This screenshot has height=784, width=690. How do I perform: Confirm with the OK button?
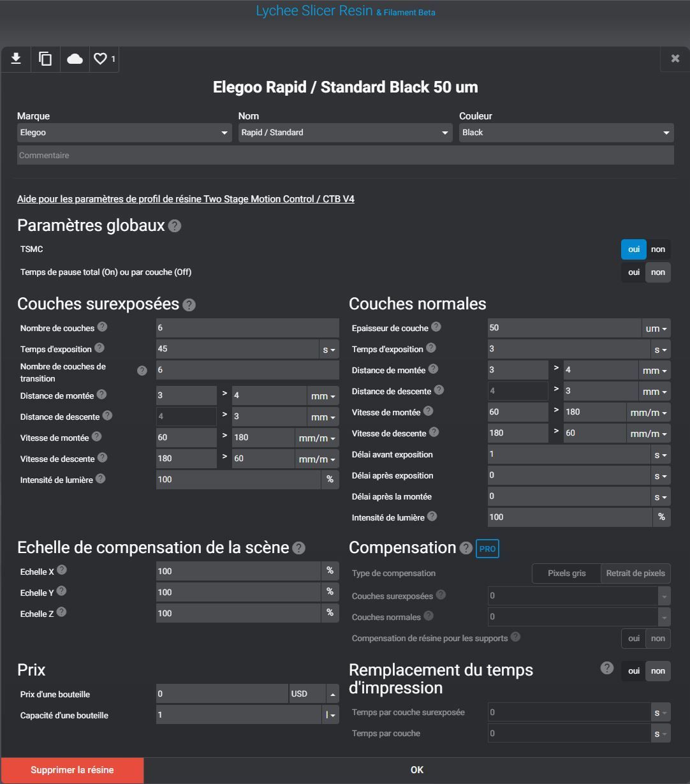(x=417, y=771)
